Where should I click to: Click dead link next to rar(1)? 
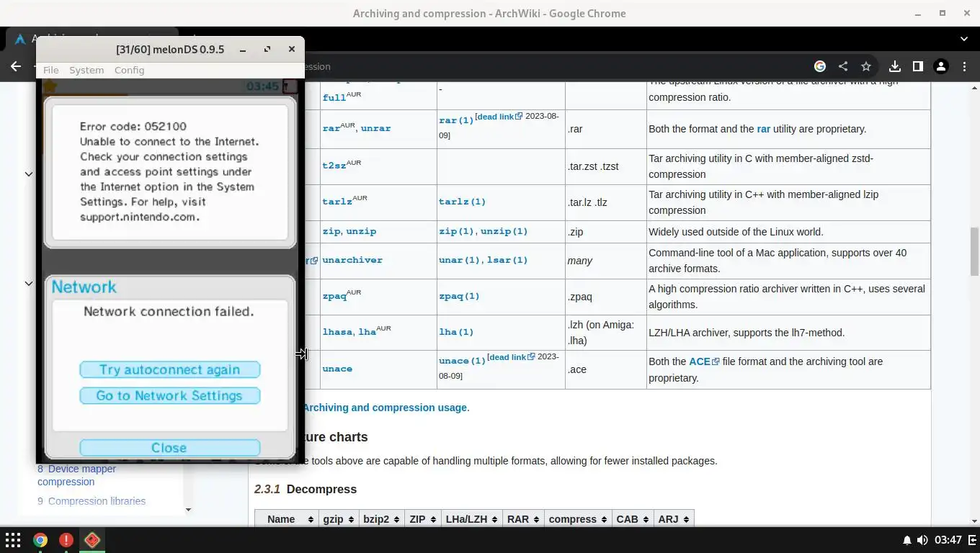499,117
